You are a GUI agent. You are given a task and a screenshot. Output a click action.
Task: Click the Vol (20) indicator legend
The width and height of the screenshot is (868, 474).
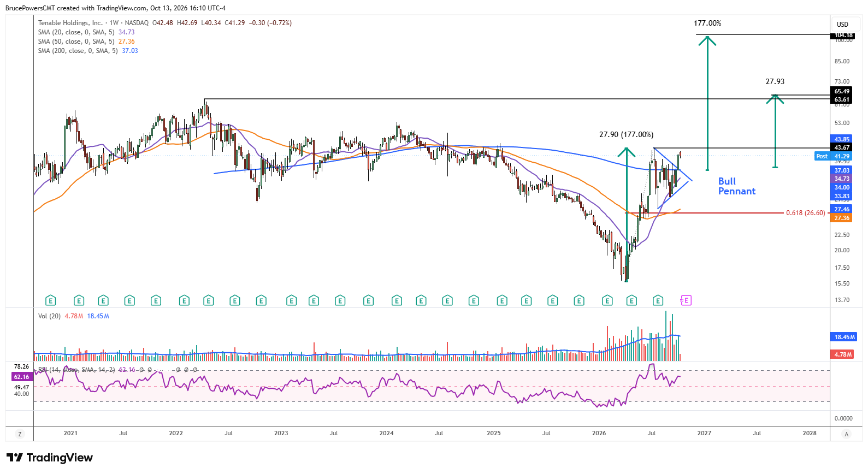click(x=74, y=316)
